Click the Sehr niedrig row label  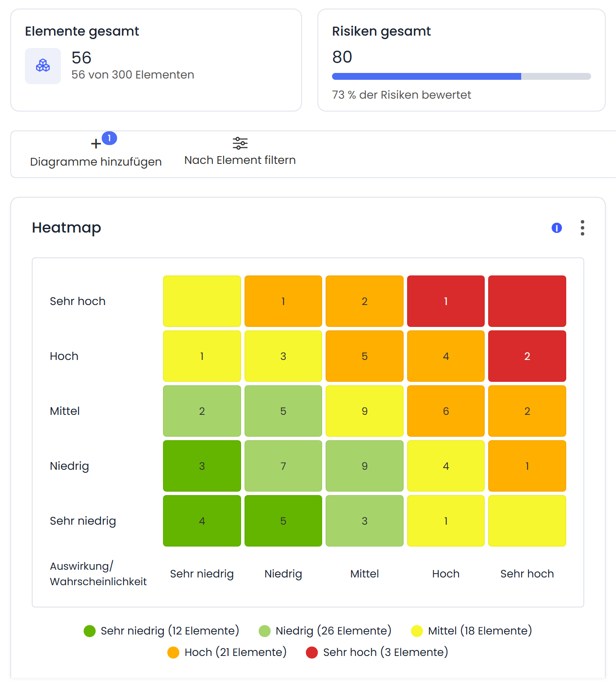tap(83, 521)
